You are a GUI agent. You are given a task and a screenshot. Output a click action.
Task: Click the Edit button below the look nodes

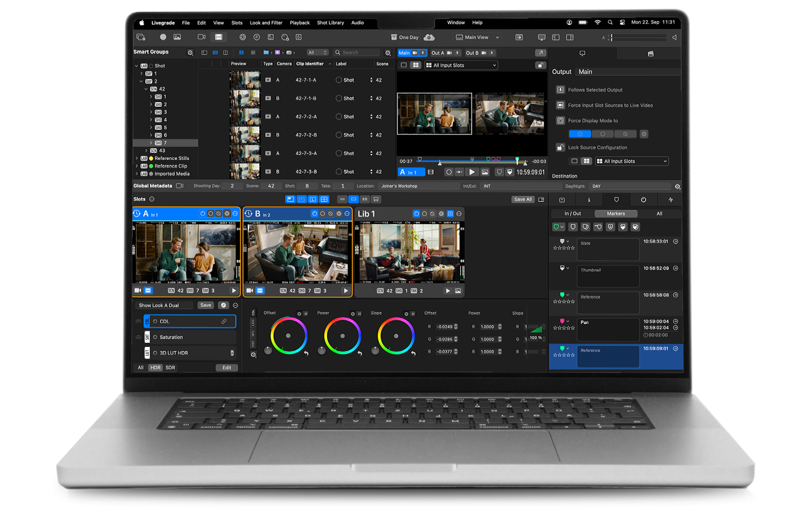coord(227,368)
